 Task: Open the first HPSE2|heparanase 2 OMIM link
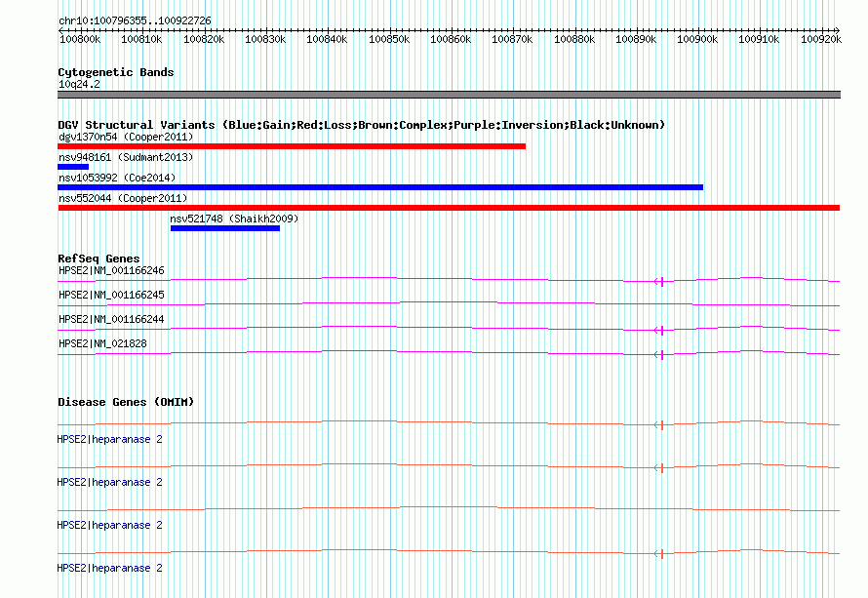pos(109,440)
